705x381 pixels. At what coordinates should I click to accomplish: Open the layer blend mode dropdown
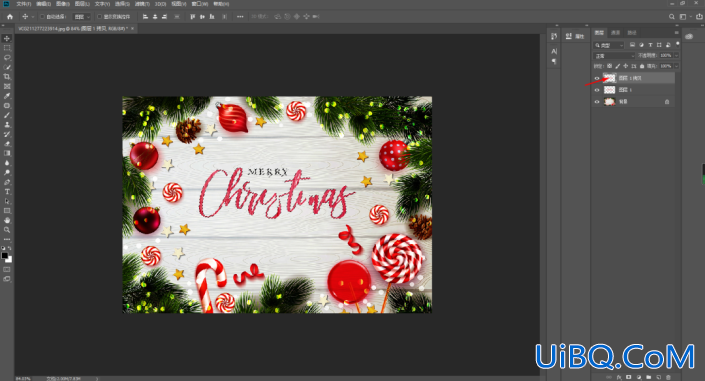pos(614,56)
